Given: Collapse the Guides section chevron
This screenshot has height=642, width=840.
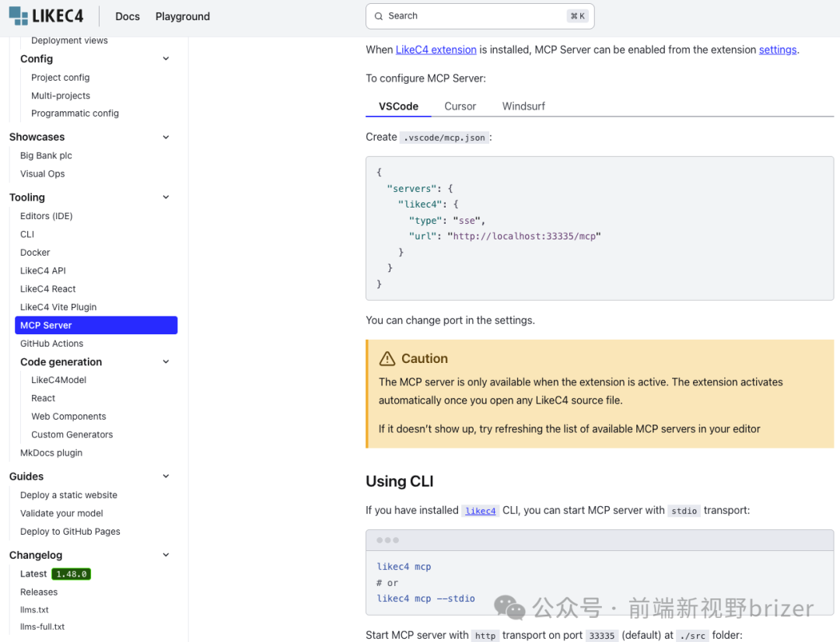Looking at the screenshot, I should tap(166, 476).
